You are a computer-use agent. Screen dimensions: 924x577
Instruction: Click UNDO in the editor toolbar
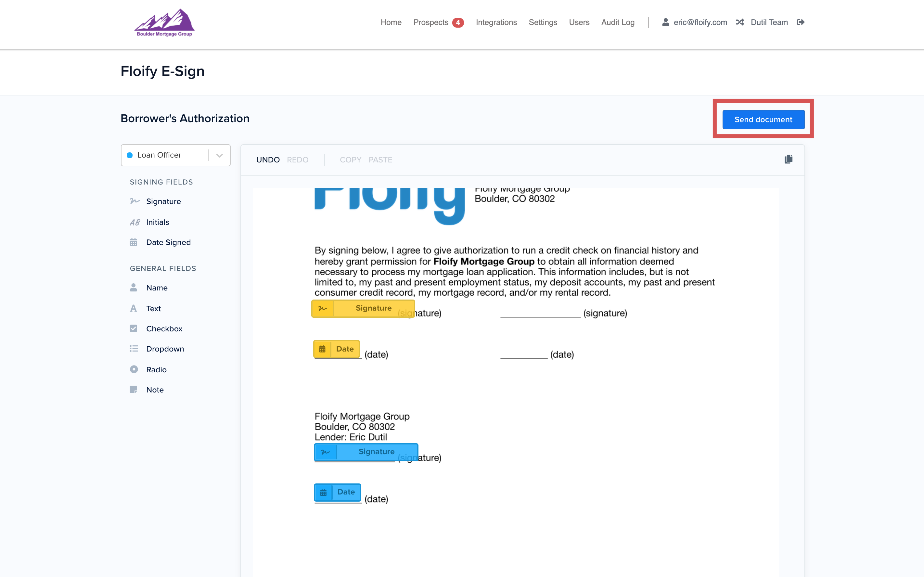(x=268, y=160)
